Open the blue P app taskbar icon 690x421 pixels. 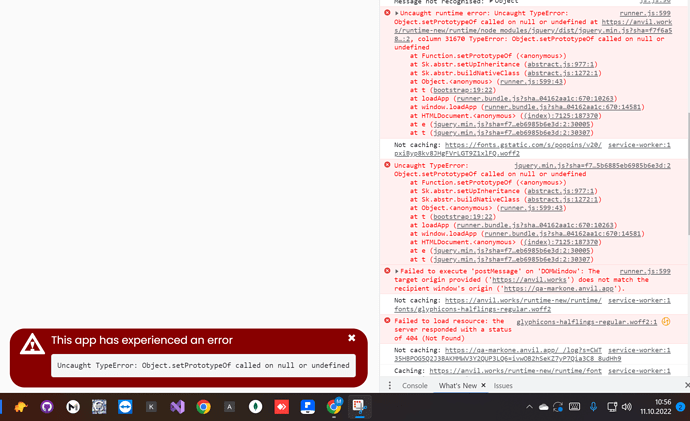(x=308, y=407)
